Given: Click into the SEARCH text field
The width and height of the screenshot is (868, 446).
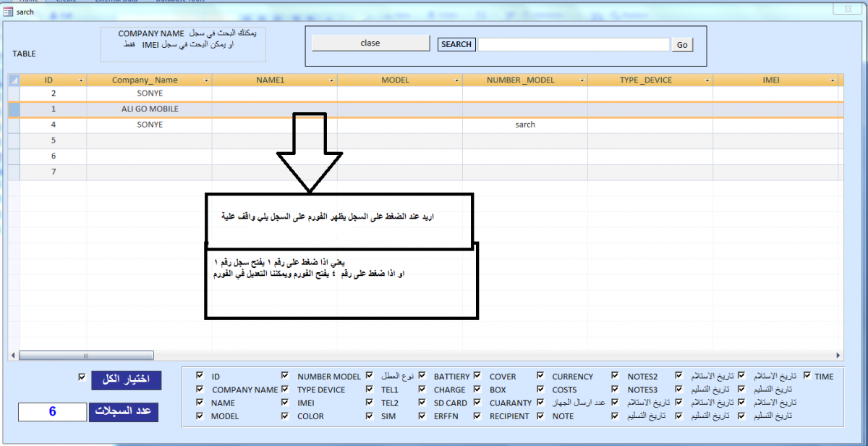Looking at the screenshot, I should point(574,44).
